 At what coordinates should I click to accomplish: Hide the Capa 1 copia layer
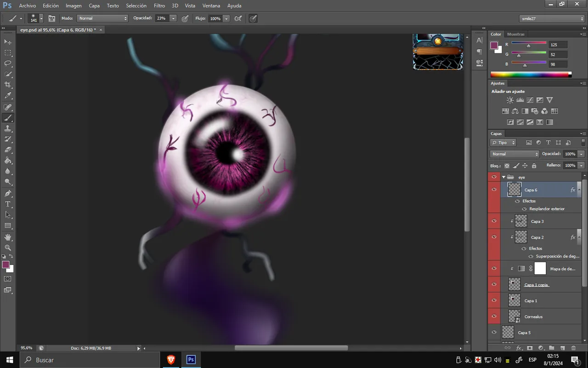tap(494, 284)
